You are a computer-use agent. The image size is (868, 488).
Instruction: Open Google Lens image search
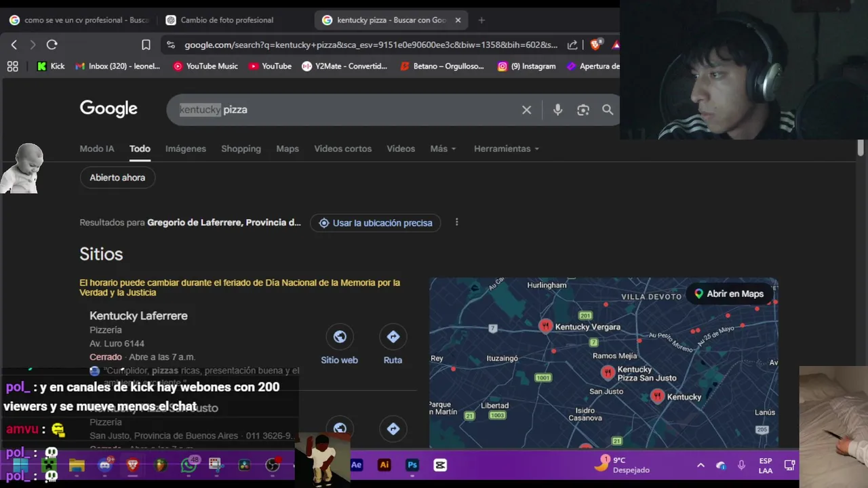[x=583, y=110]
